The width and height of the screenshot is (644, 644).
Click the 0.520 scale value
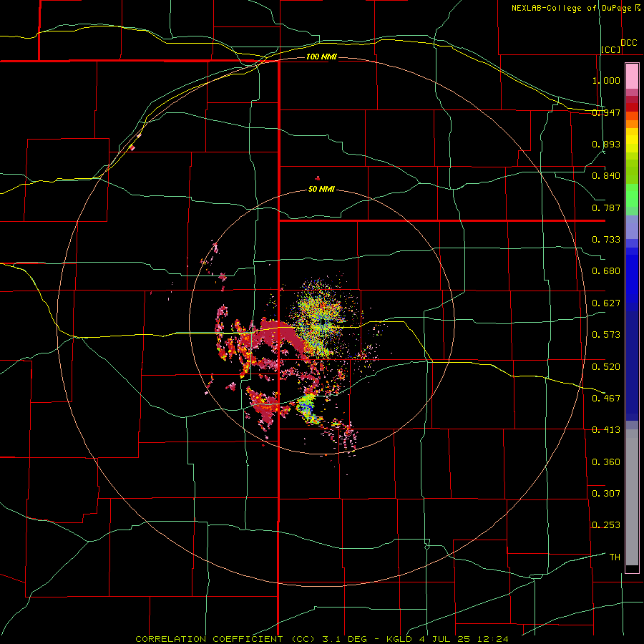[606, 366]
